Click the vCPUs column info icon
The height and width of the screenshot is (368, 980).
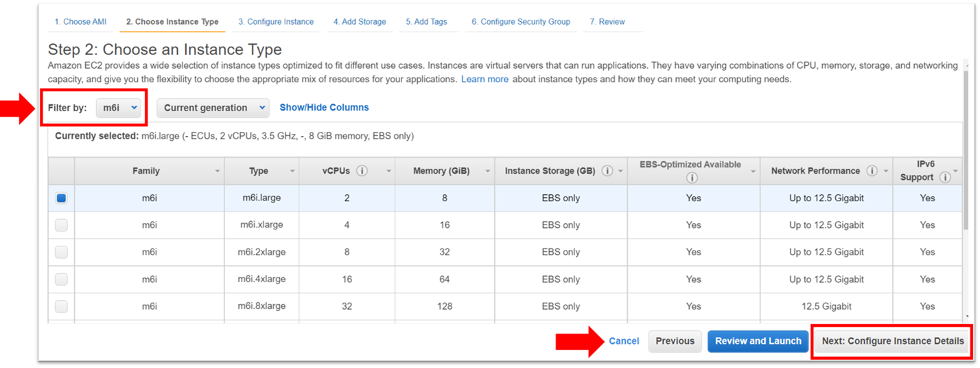[x=362, y=171]
